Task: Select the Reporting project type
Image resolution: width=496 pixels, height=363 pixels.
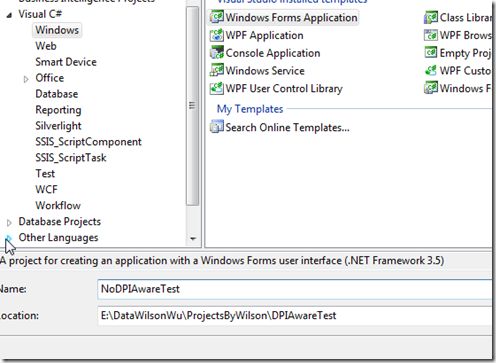Action: (x=58, y=110)
